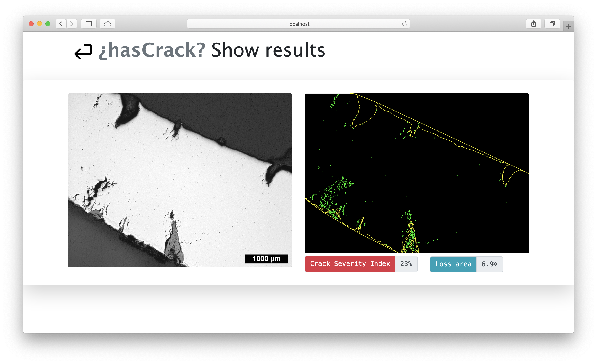The image size is (597, 364).
Task: Reload the localhost page
Action: (x=404, y=24)
